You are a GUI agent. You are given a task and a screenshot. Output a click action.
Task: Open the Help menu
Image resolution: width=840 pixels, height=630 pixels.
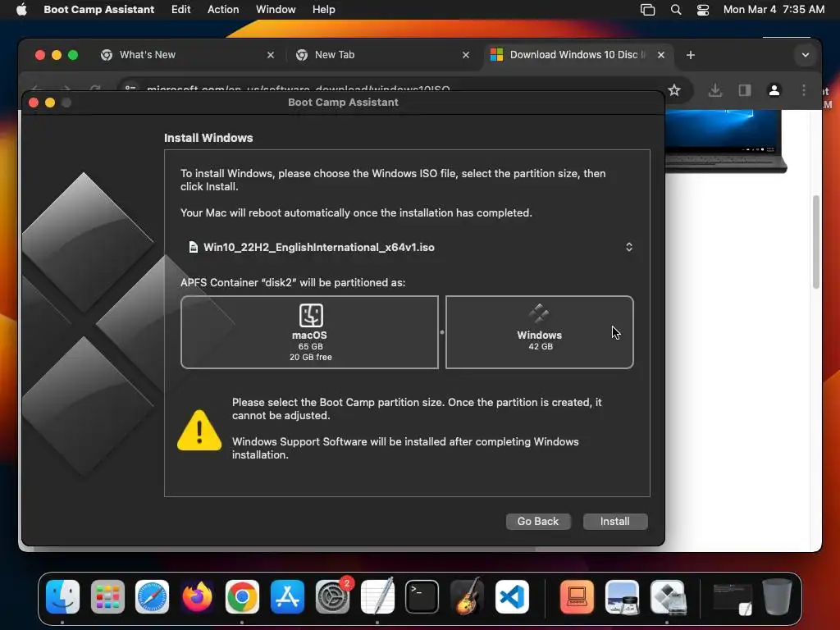pos(323,10)
